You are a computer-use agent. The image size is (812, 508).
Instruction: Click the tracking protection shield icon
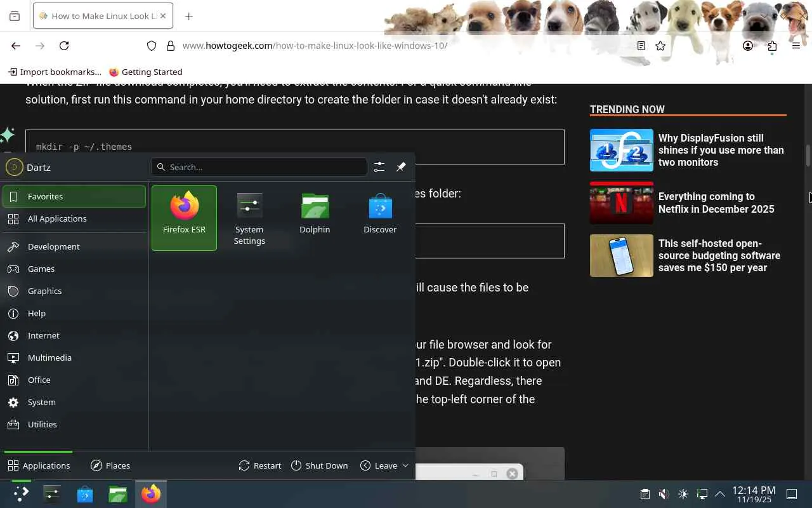pos(152,46)
